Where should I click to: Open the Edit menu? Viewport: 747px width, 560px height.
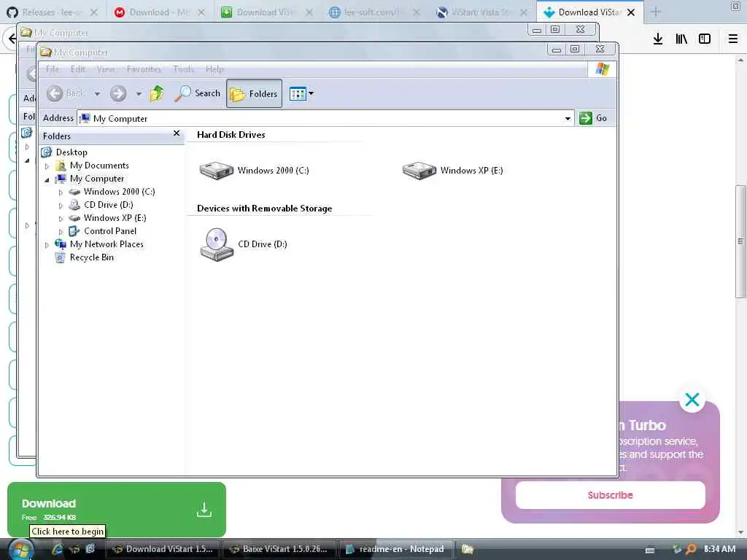(78, 69)
